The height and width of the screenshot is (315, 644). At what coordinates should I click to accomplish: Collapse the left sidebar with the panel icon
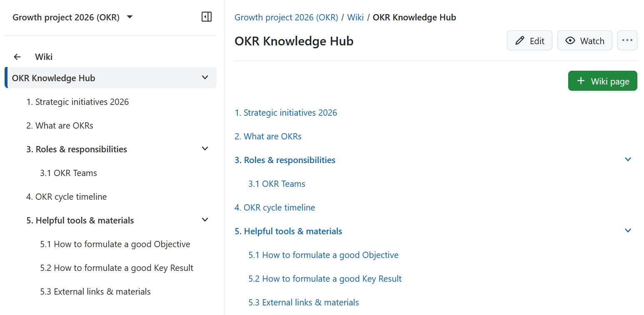(207, 17)
